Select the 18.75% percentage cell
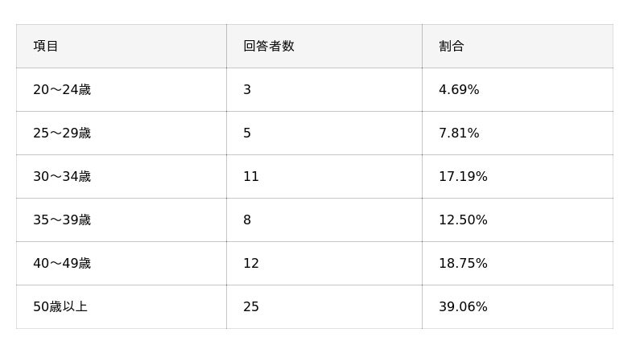Viewport: 644px width, 353px height. (x=463, y=264)
